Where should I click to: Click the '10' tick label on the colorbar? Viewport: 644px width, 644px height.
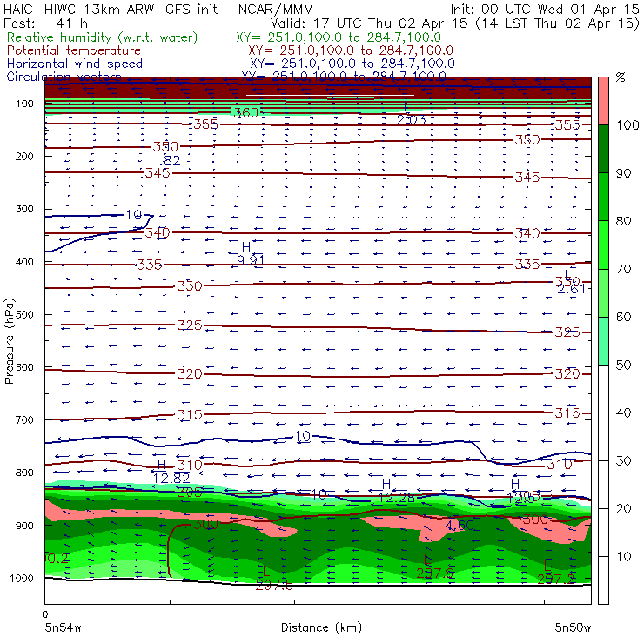coord(623,557)
